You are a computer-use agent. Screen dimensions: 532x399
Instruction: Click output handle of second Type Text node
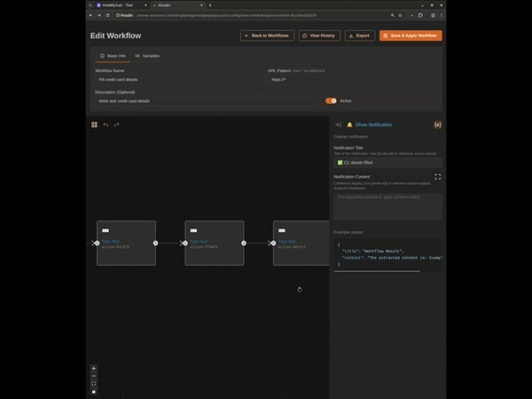click(x=244, y=244)
